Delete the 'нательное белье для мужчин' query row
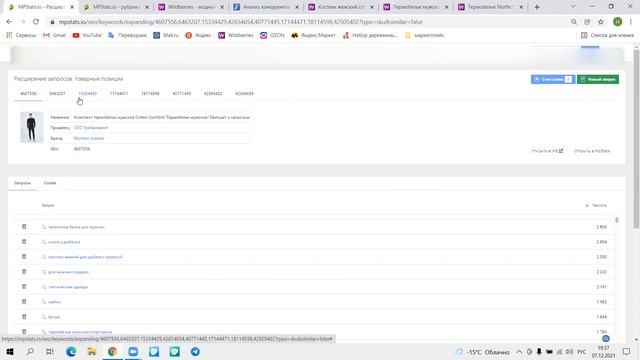The height and width of the screenshot is (360, 640). (24, 227)
